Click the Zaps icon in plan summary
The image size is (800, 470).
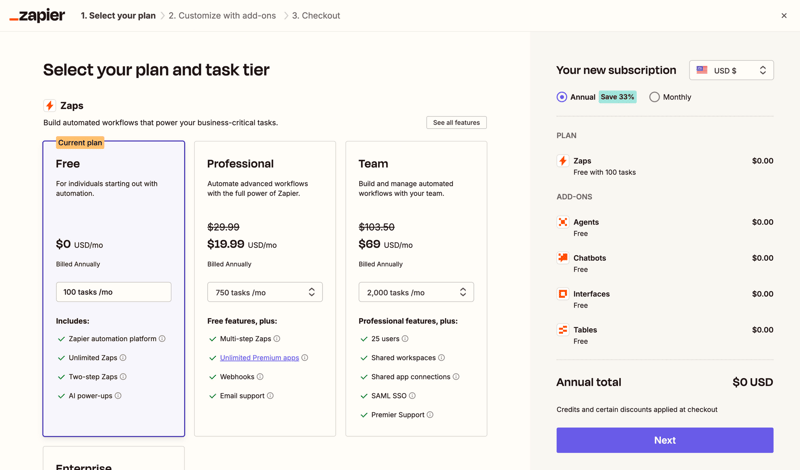coord(563,161)
